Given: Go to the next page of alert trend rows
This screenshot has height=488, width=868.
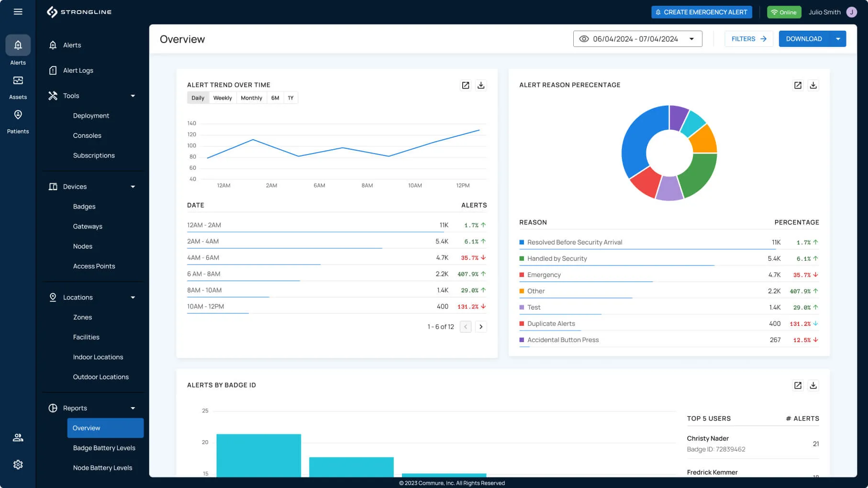Looking at the screenshot, I should coord(481,326).
